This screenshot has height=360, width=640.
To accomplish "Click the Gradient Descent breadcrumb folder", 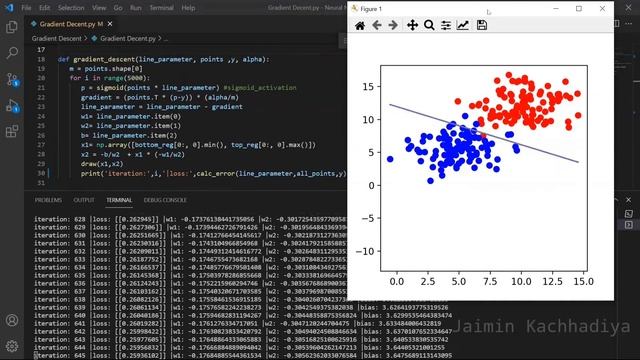I will [x=57, y=38].
